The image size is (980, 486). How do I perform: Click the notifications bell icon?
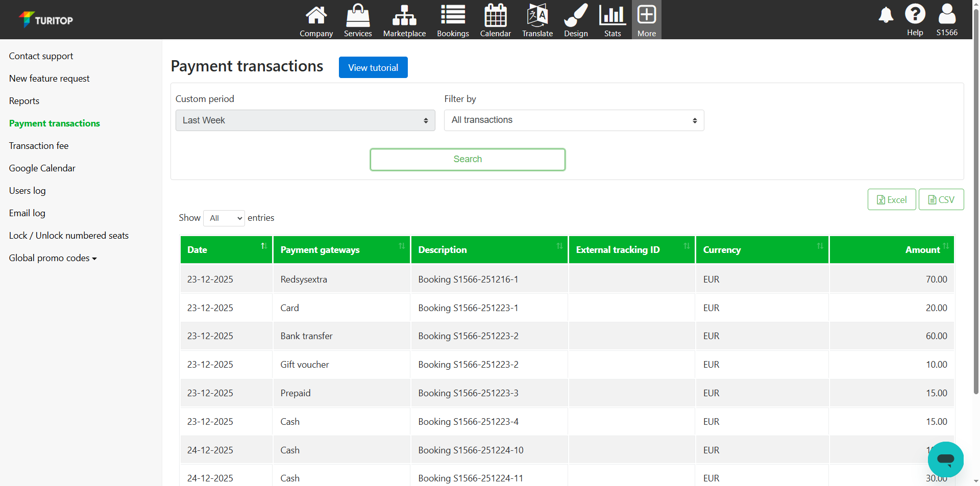coord(886,15)
